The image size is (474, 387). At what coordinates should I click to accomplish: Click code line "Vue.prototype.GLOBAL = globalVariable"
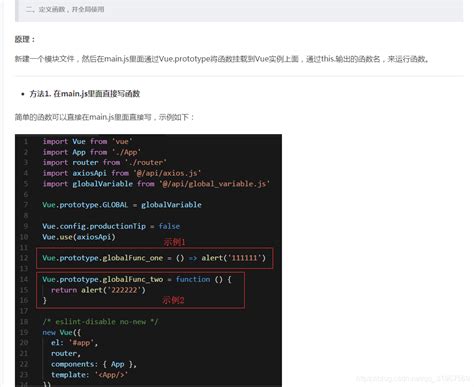[122, 205]
